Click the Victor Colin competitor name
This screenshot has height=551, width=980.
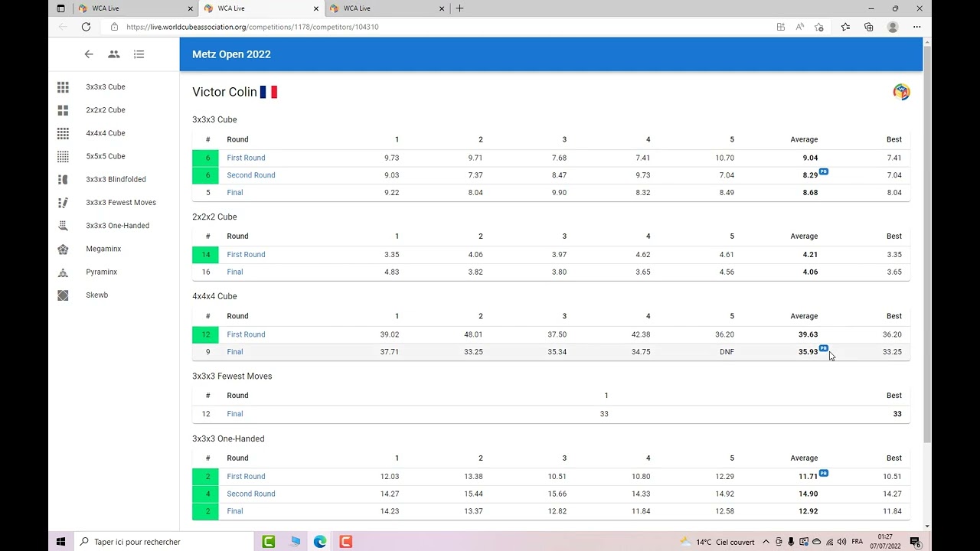(x=224, y=92)
